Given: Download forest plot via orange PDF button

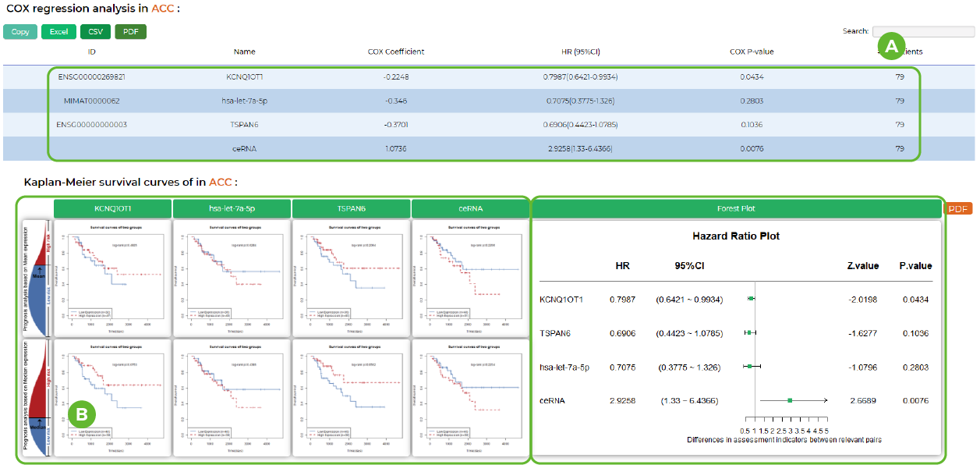Looking at the screenshot, I should (958, 209).
